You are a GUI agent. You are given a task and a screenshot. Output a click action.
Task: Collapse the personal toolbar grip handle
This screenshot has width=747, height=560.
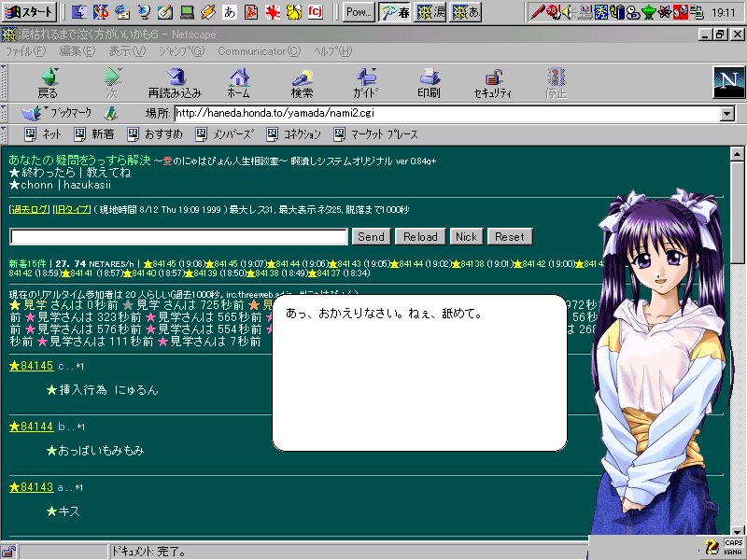coord(5,134)
